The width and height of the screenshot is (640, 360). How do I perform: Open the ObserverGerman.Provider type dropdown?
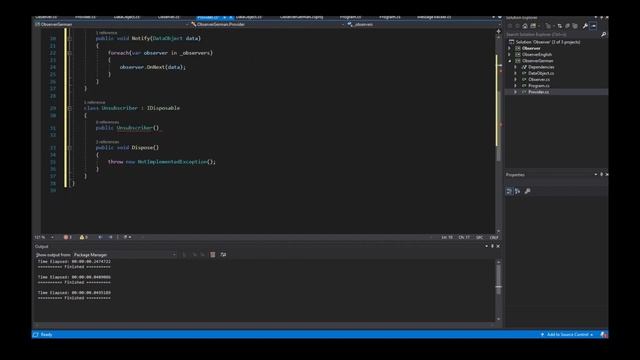point(267,24)
